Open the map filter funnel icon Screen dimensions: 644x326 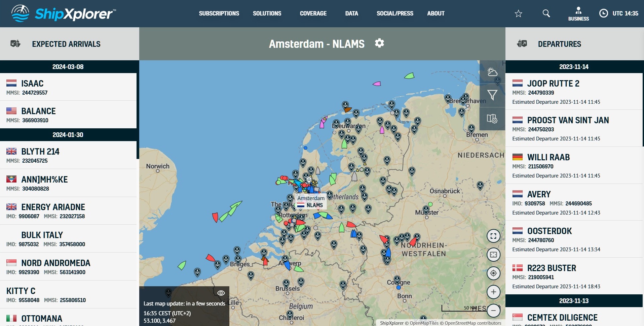coord(492,95)
